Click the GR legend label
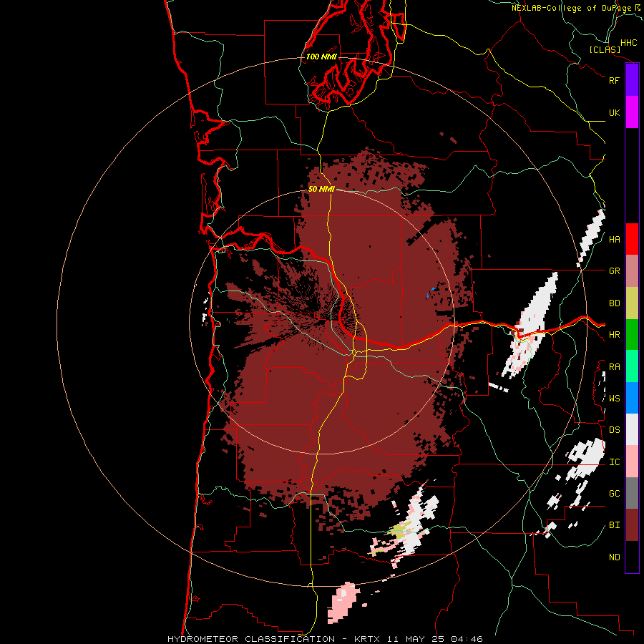 click(x=614, y=271)
